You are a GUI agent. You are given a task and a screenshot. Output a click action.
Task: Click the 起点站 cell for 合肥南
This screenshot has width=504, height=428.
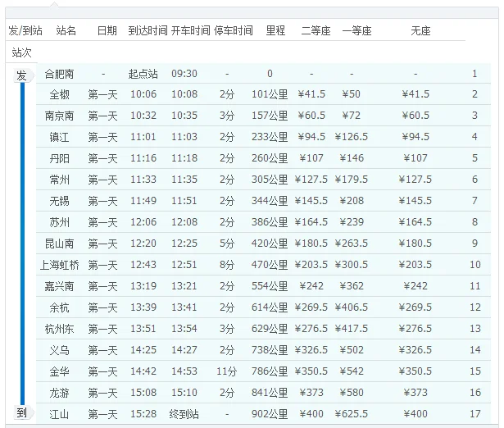[143, 74]
